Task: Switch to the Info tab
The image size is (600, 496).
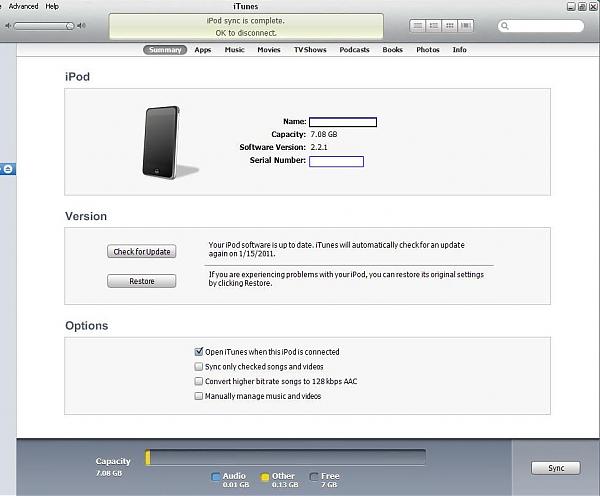Action: pos(460,50)
